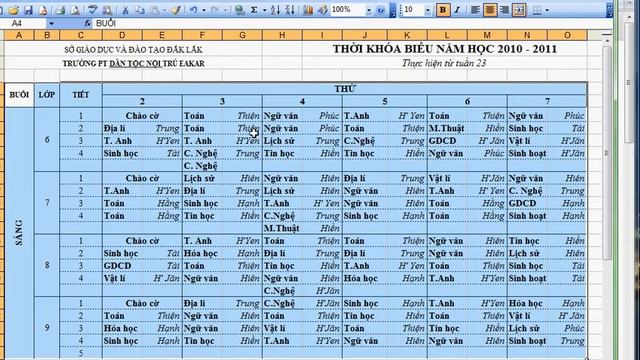Click the Save diskette icon
Image resolution: width=640 pixels, height=360 pixels.
click(x=28, y=10)
